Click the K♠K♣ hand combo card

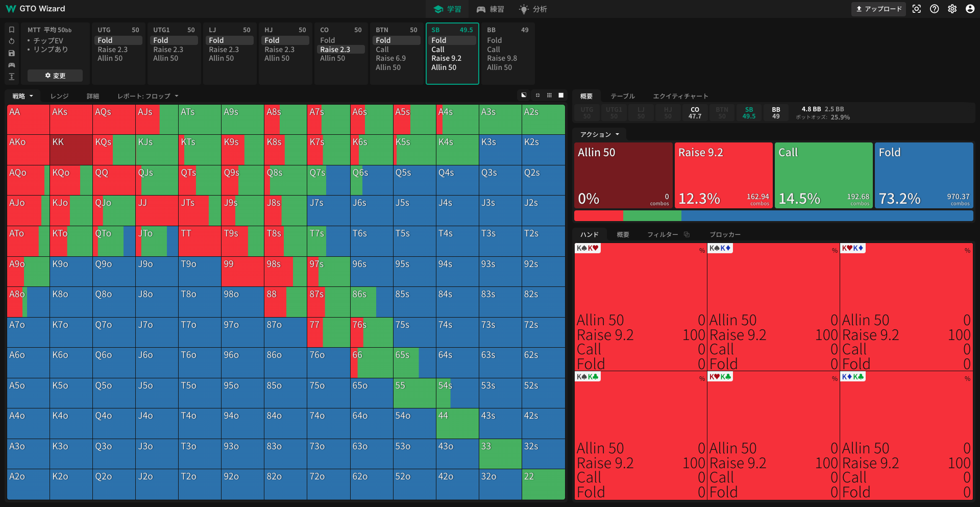tap(641, 436)
